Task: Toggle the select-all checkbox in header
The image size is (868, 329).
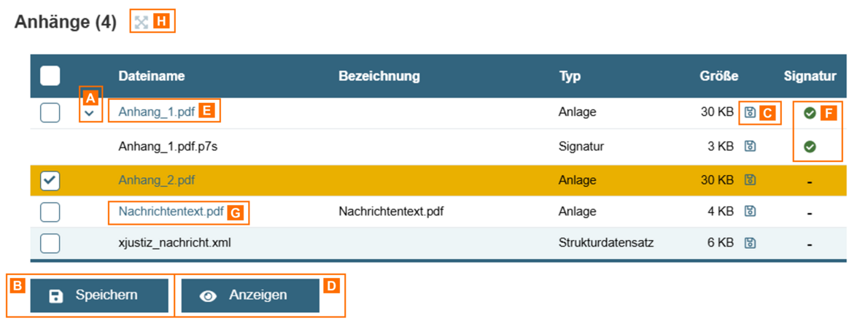Action: [50, 76]
